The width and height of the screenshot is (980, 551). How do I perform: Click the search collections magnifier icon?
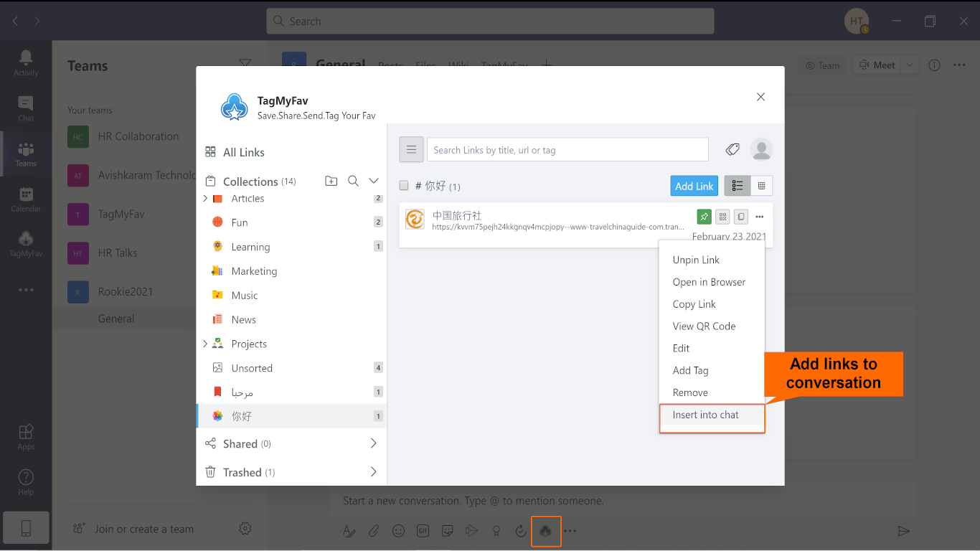point(353,181)
